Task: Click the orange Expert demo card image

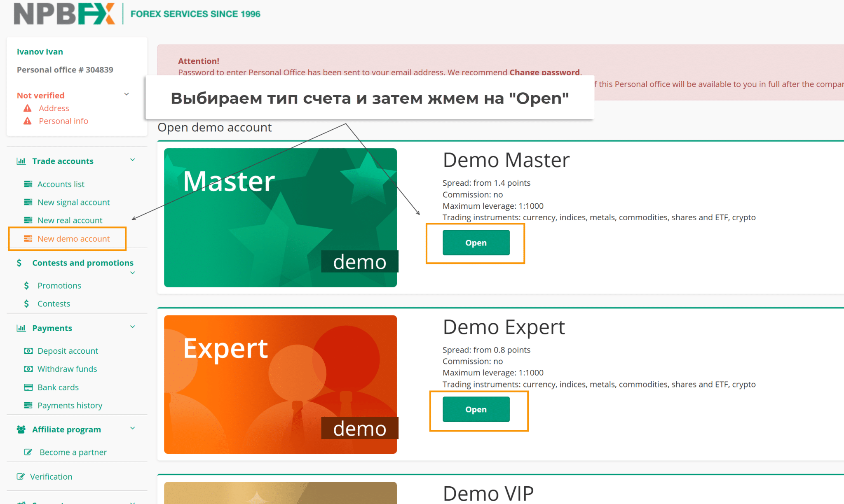Action: 280,385
